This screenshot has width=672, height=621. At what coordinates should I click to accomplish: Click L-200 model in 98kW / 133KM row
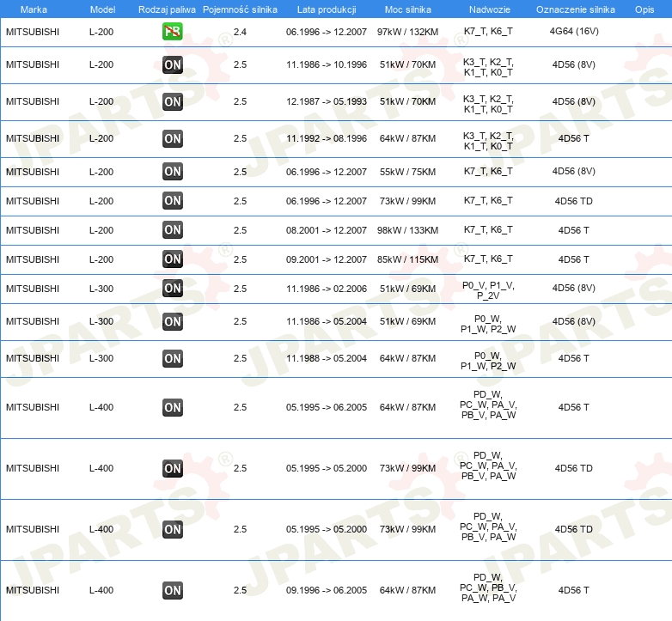(101, 230)
